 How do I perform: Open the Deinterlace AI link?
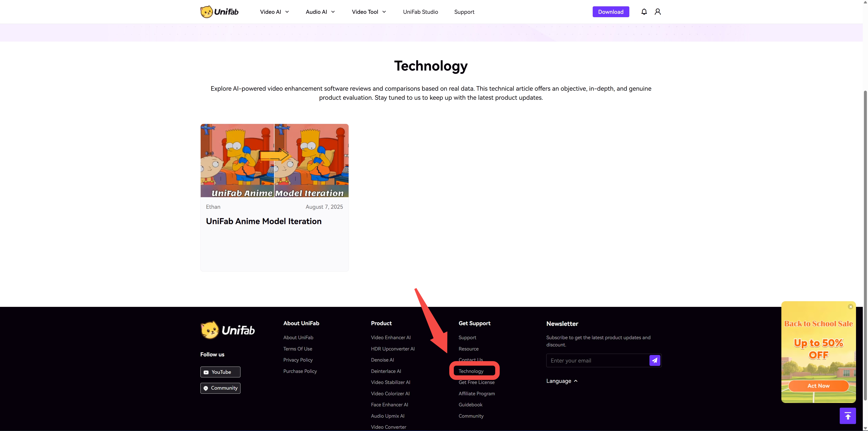pos(386,371)
